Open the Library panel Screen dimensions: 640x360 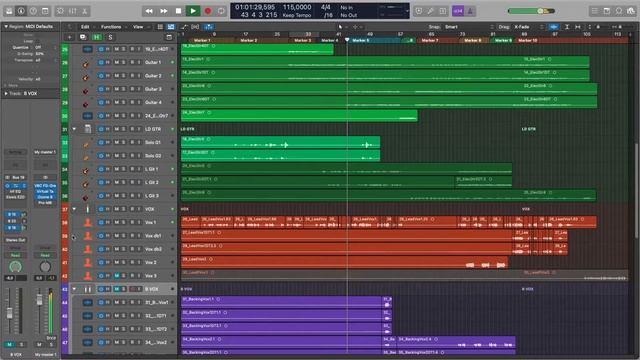coord(9,11)
